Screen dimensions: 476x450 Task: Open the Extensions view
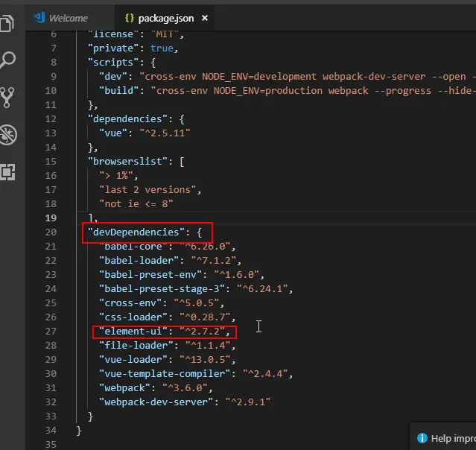[x=7, y=172]
